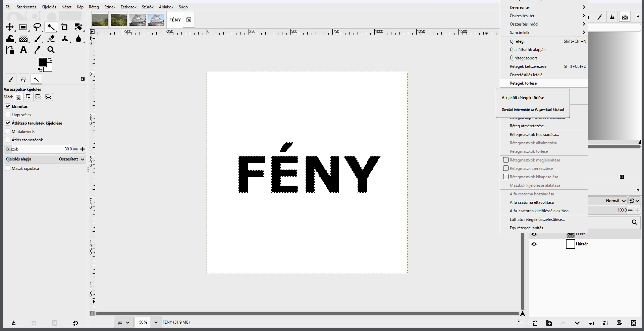644x331 pixels.
Task: Select the Eraser tool
Action: click(51, 39)
